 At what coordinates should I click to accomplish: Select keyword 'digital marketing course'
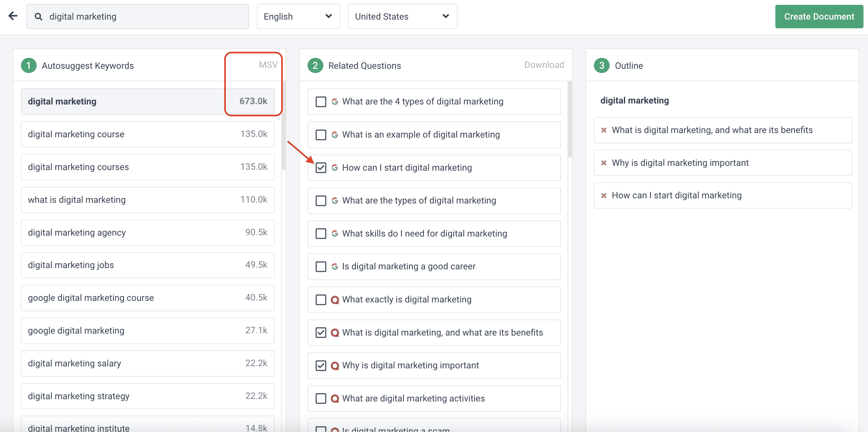click(148, 134)
